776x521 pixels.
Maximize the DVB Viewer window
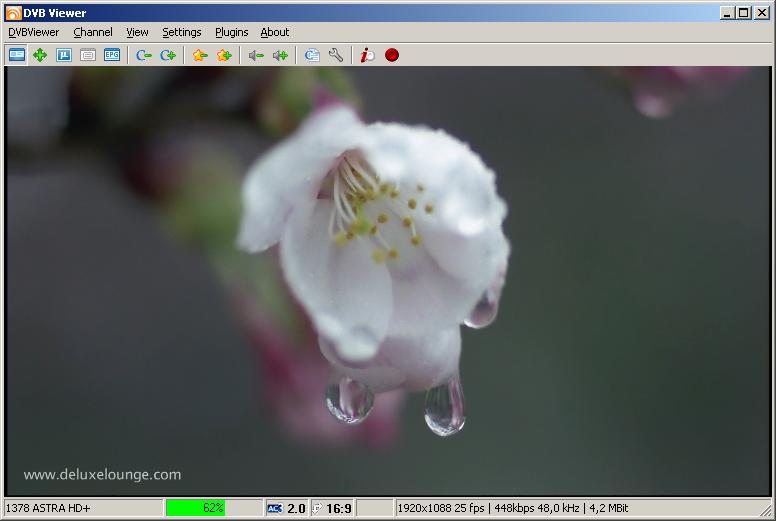(743, 13)
